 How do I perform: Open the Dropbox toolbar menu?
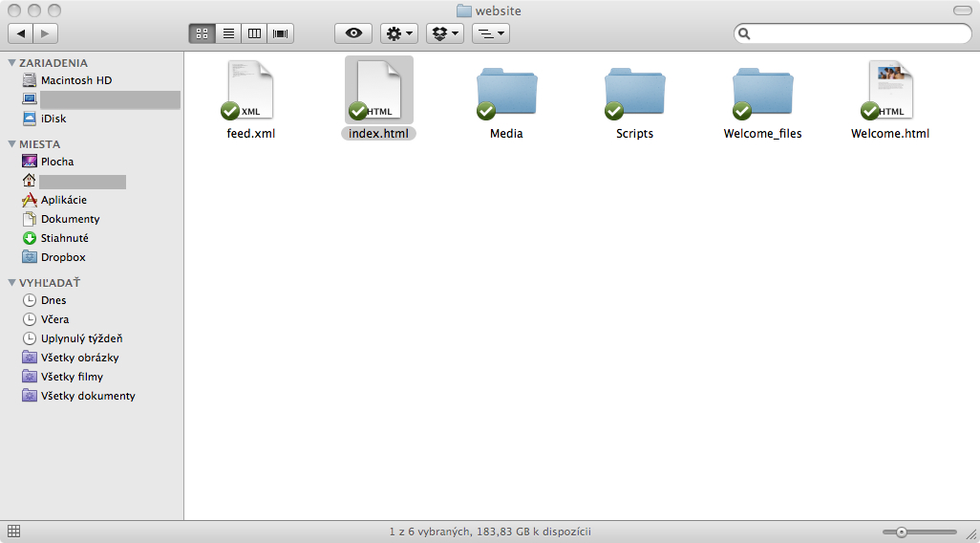pos(445,33)
